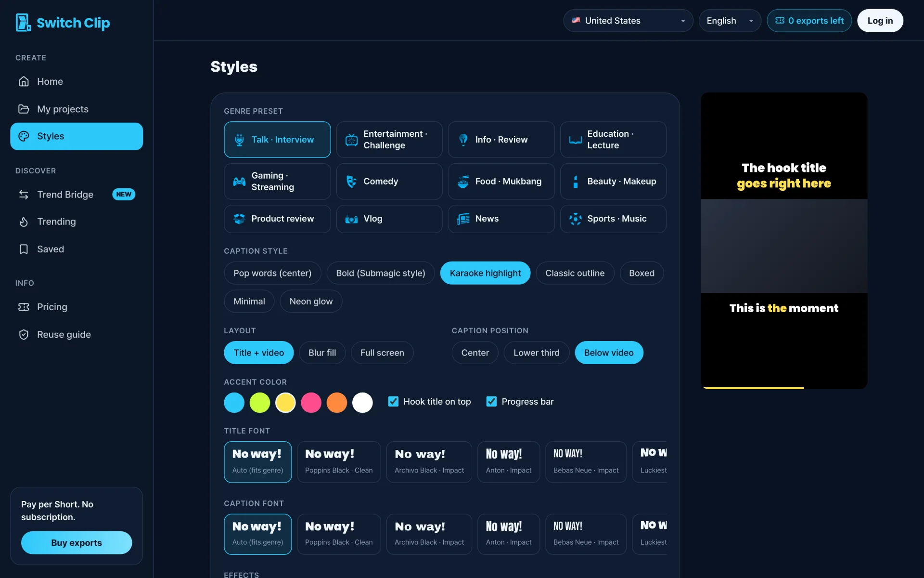Choose Neon glow caption style

(x=311, y=302)
